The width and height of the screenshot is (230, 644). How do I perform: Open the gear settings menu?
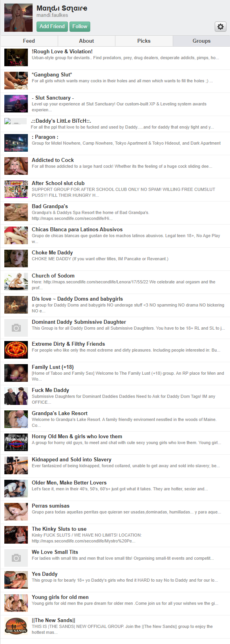221,27
